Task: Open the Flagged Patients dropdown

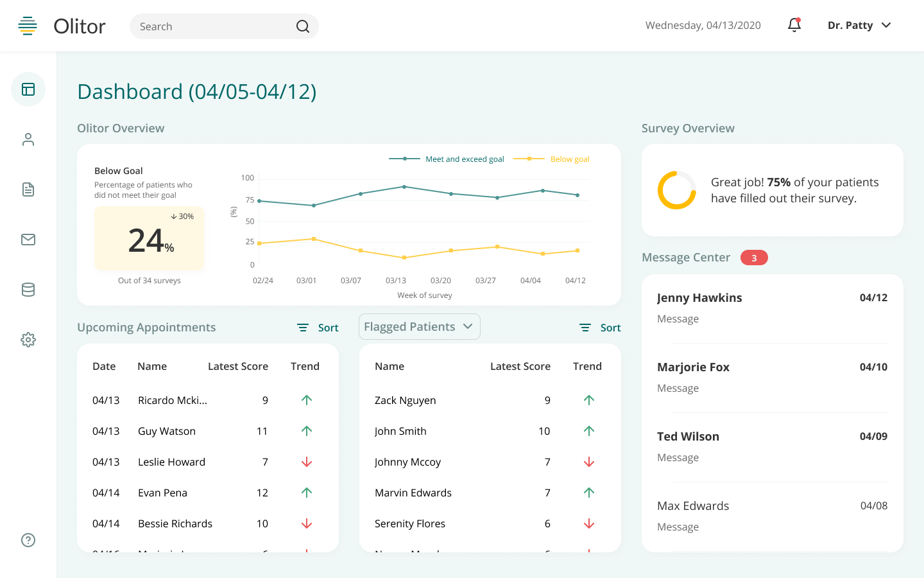Action: (x=419, y=326)
